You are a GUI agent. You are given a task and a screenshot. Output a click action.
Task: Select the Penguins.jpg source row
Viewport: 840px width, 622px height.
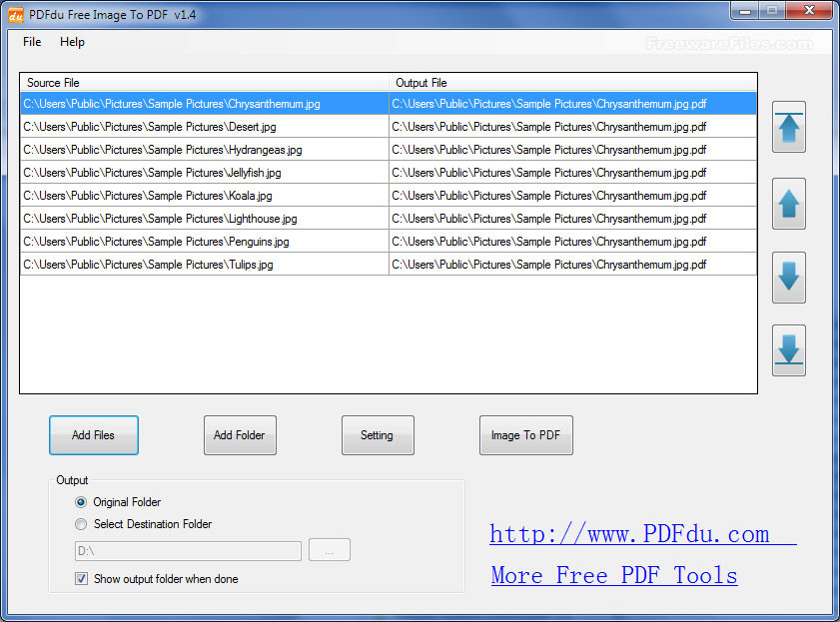pos(204,242)
